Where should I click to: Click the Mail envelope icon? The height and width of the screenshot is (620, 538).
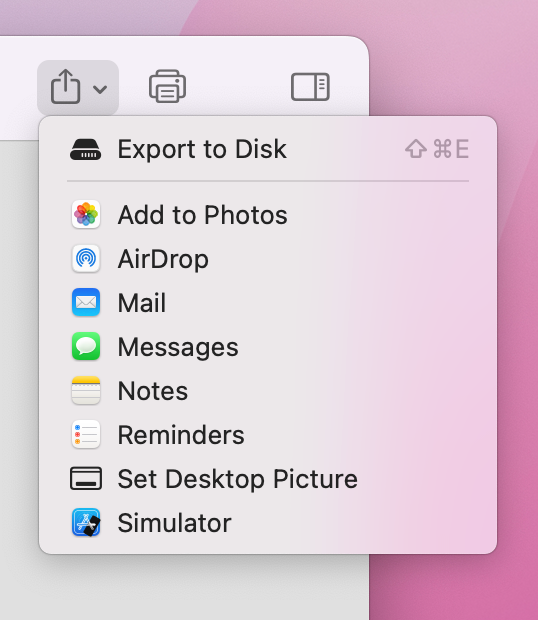86,303
